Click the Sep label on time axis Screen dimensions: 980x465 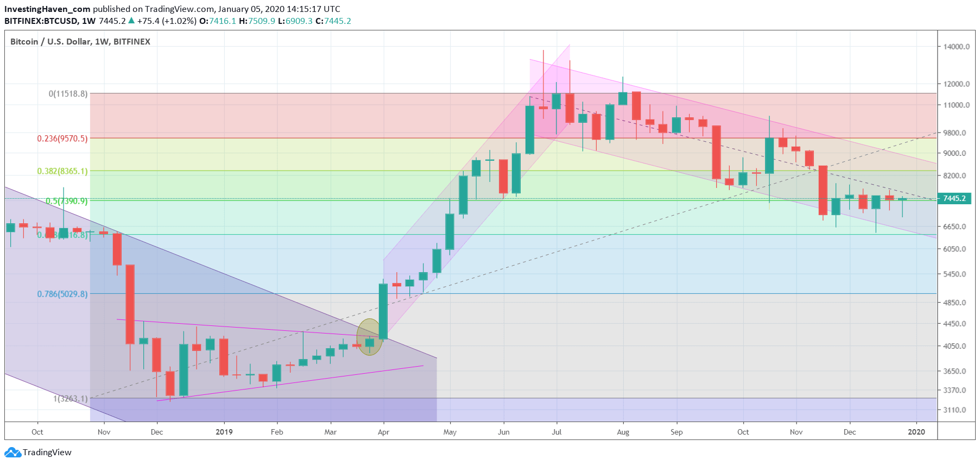(x=676, y=432)
